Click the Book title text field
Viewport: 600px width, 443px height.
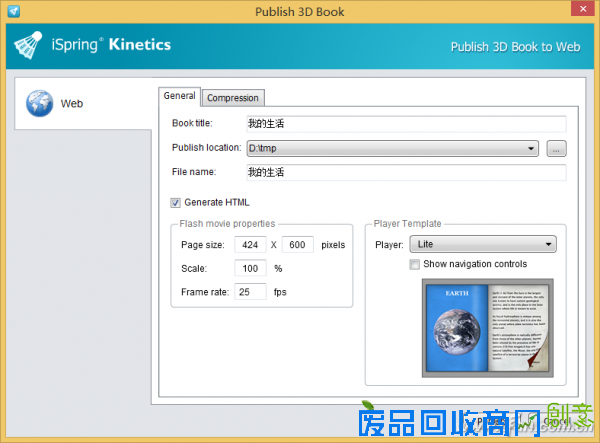(x=405, y=124)
